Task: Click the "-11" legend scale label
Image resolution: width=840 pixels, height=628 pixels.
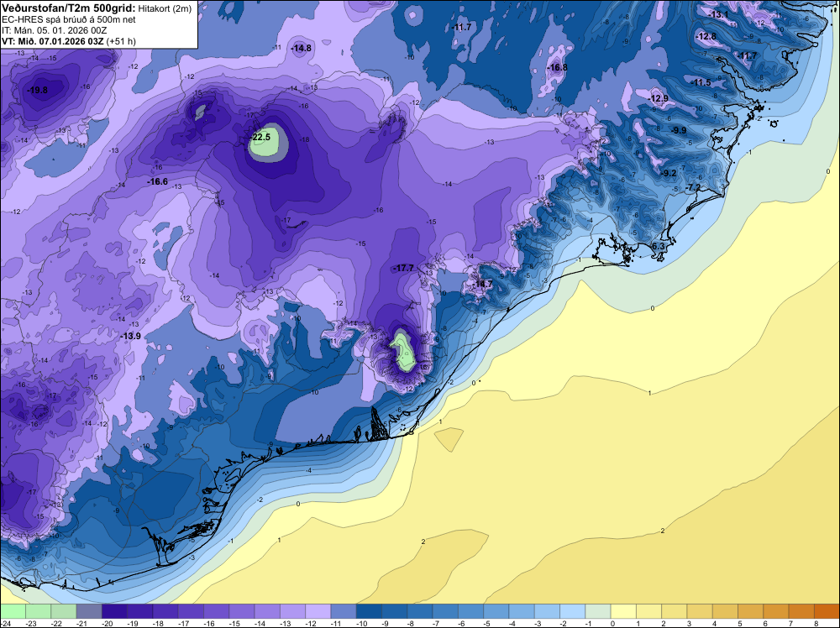Action: [336, 623]
